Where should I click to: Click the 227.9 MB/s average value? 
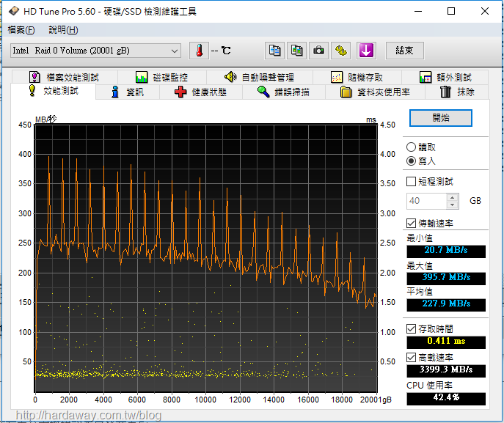pyautogui.click(x=446, y=304)
